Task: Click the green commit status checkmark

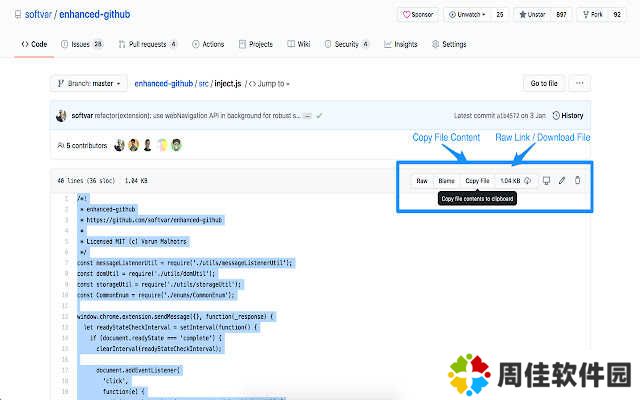Action: (319, 115)
